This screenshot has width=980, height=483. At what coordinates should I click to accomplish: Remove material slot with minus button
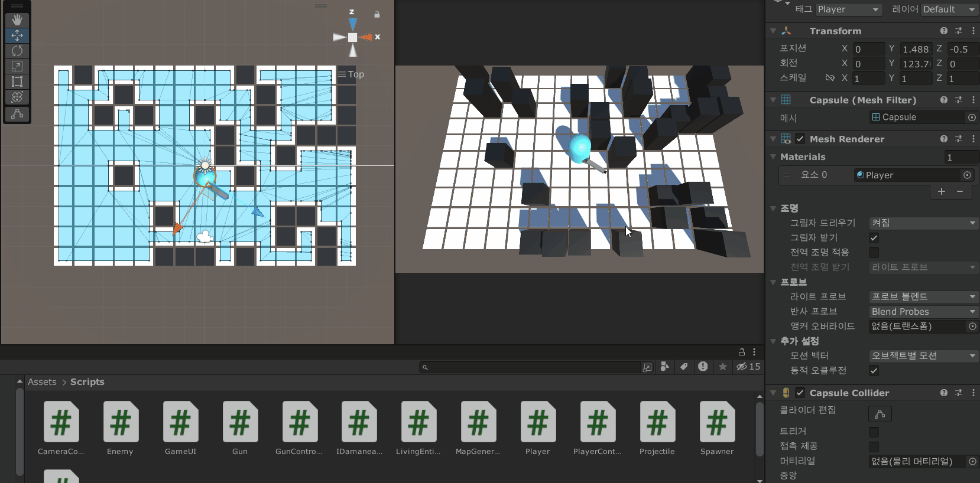coord(960,191)
